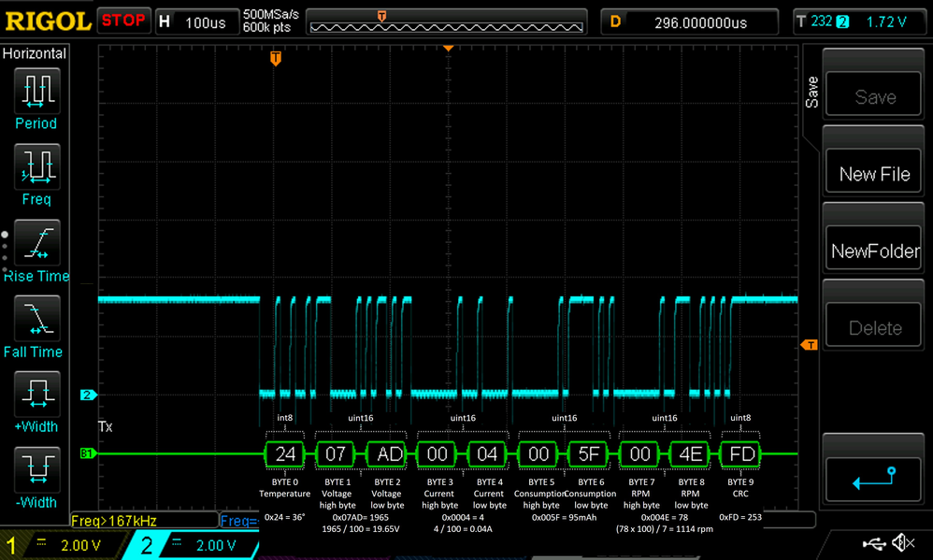Click the B1 decode bus marker
The width and height of the screenshot is (933, 560).
point(88,453)
